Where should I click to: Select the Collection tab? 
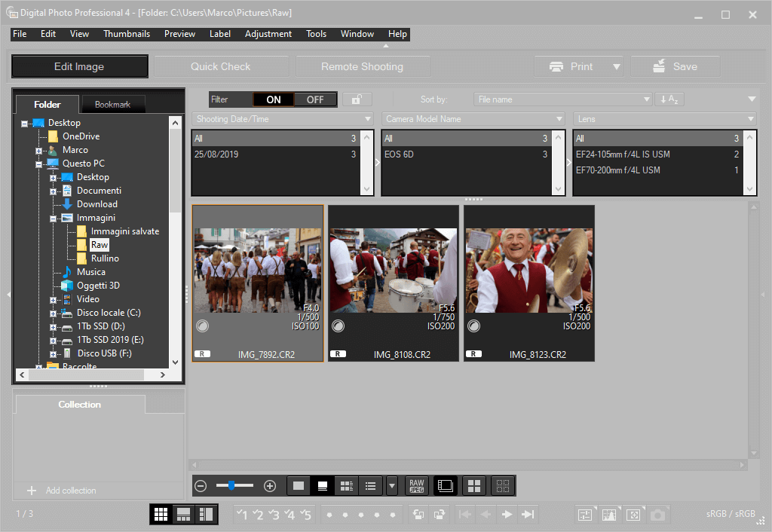point(80,405)
